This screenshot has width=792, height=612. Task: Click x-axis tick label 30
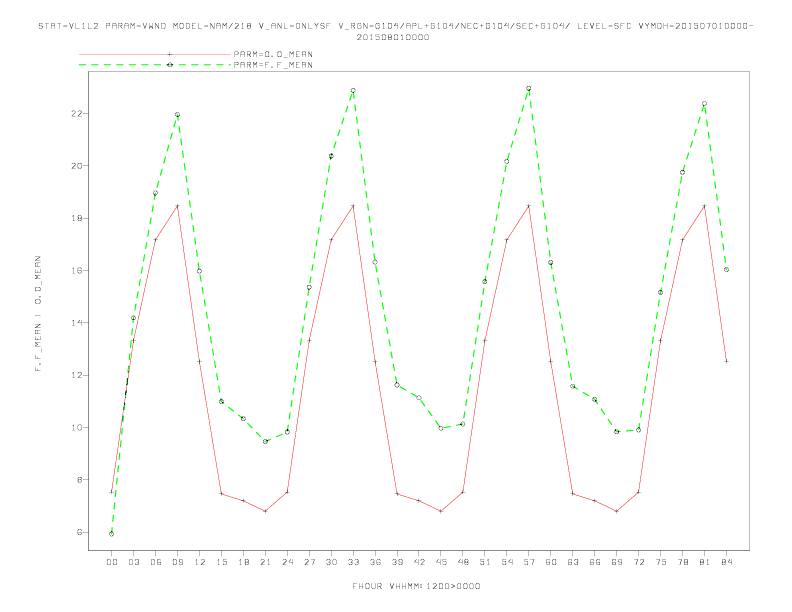(x=331, y=562)
